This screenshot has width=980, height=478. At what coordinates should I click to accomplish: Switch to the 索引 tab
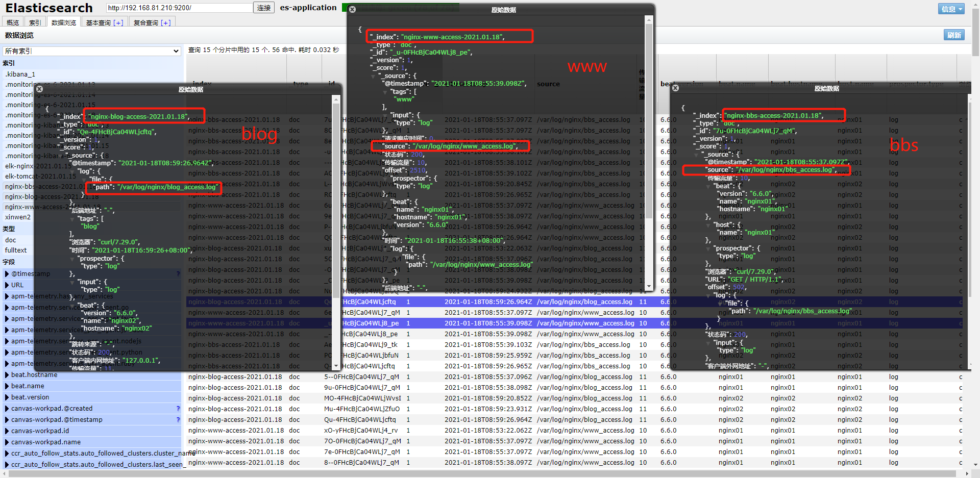35,22
